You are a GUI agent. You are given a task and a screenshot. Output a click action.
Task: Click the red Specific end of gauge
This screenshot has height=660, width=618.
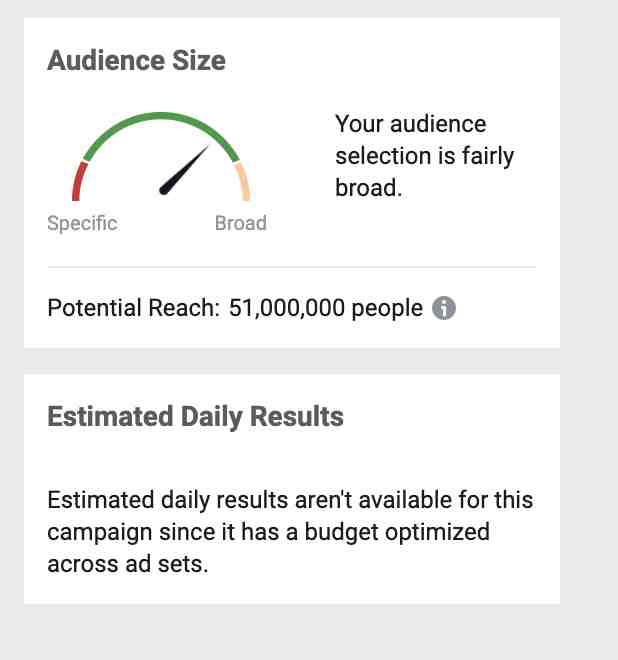(x=79, y=182)
